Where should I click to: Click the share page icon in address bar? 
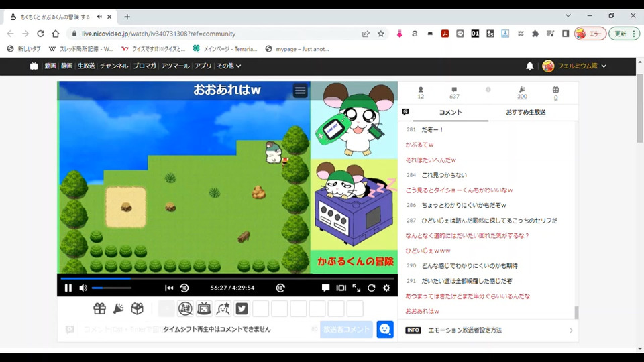[366, 34]
